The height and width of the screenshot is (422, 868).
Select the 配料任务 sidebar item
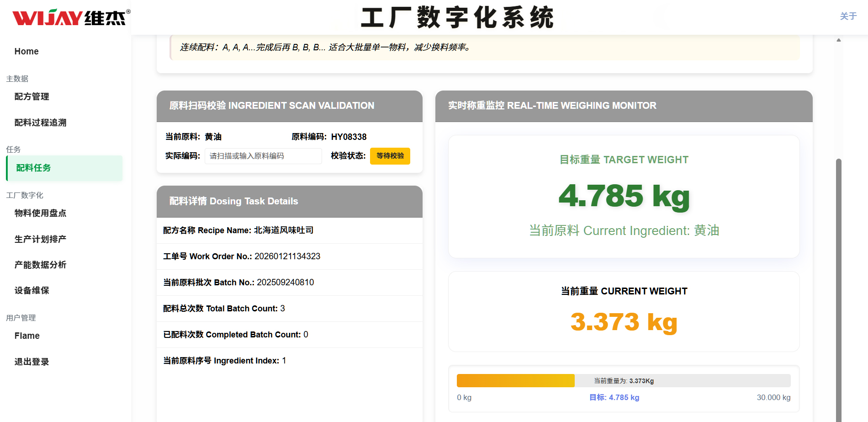(33, 168)
